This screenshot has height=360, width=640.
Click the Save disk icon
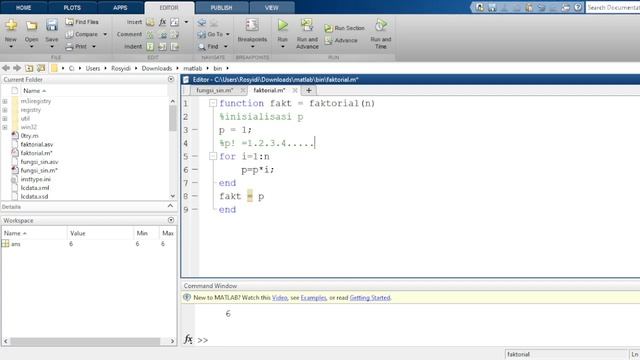tap(51, 25)
